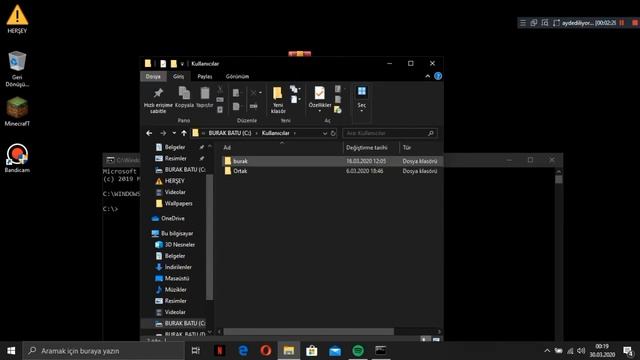Screen dimensions: 640x360
Task: Click the scissors Cut icon in ribbon
Action: click(x=220, y=89)
